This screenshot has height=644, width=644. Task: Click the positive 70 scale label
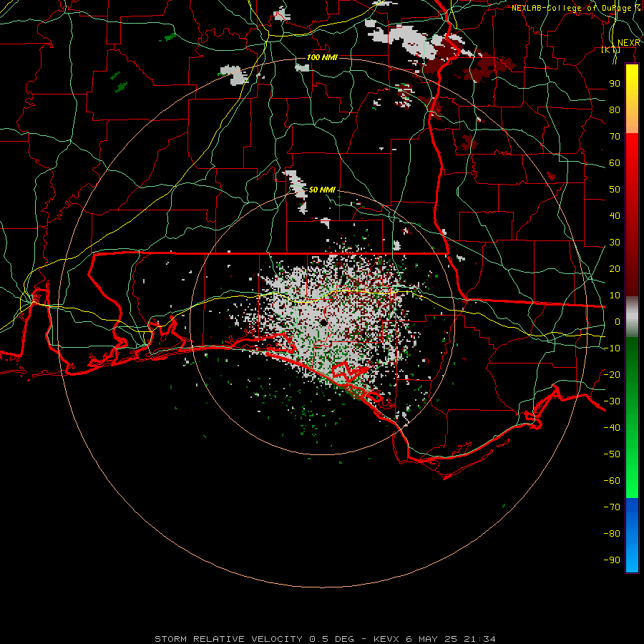(x=615, y=137)
